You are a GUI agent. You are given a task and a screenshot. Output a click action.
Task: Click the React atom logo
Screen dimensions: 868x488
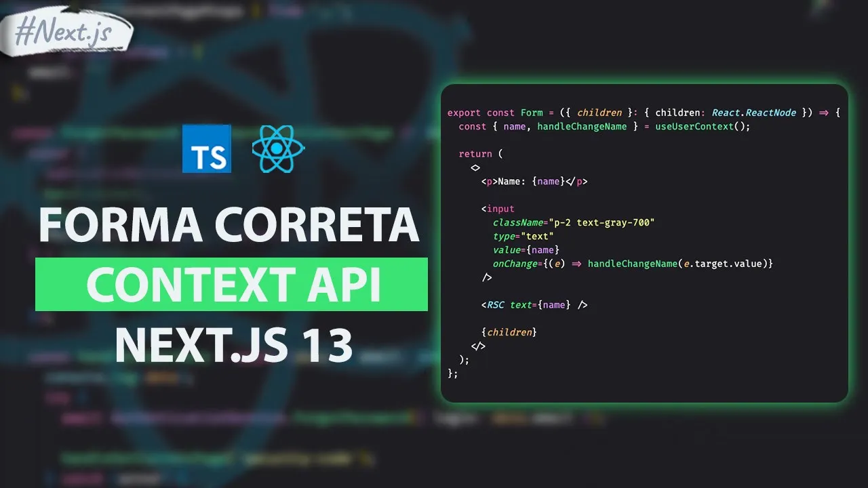[278, 148]
